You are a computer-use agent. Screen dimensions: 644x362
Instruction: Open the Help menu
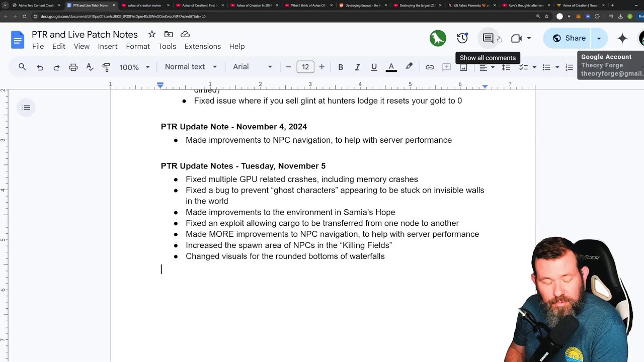click(237, 46)
